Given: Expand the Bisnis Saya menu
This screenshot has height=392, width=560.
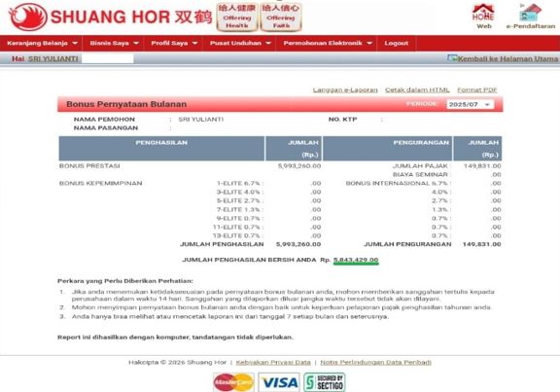Looking at the screenshot, I should click(114, 43).
